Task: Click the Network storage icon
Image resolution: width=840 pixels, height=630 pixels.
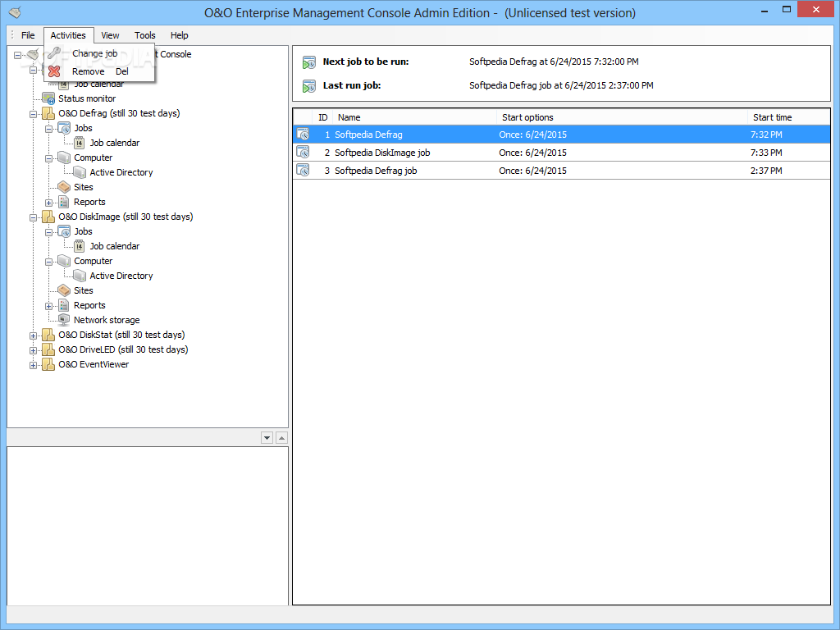Action: (x=64, y=320)
